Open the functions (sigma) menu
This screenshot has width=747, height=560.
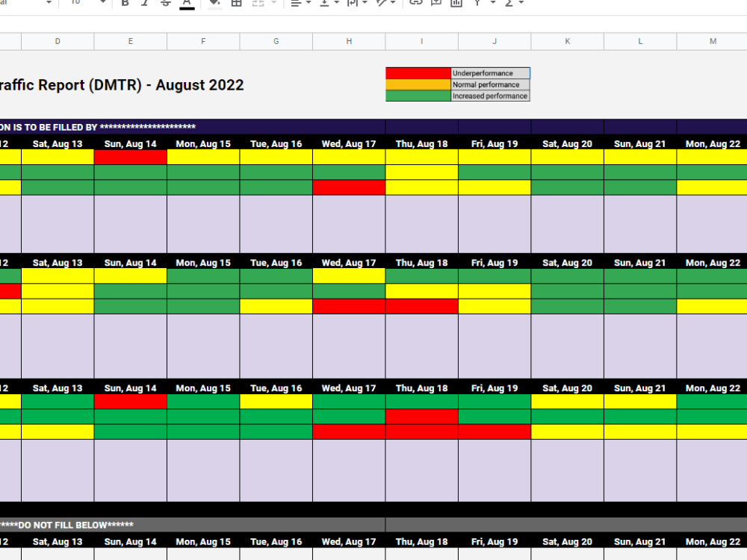509,3
